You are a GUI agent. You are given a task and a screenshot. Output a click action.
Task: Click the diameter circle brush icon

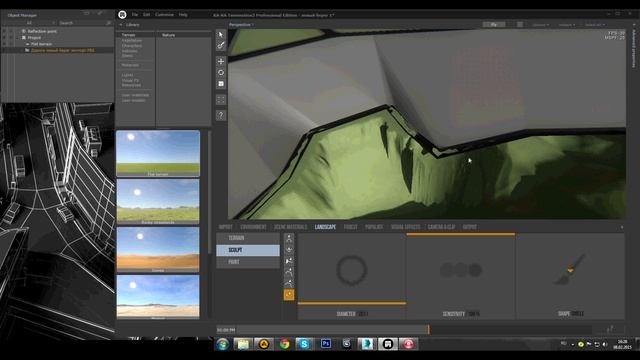[x=351, y=269]
